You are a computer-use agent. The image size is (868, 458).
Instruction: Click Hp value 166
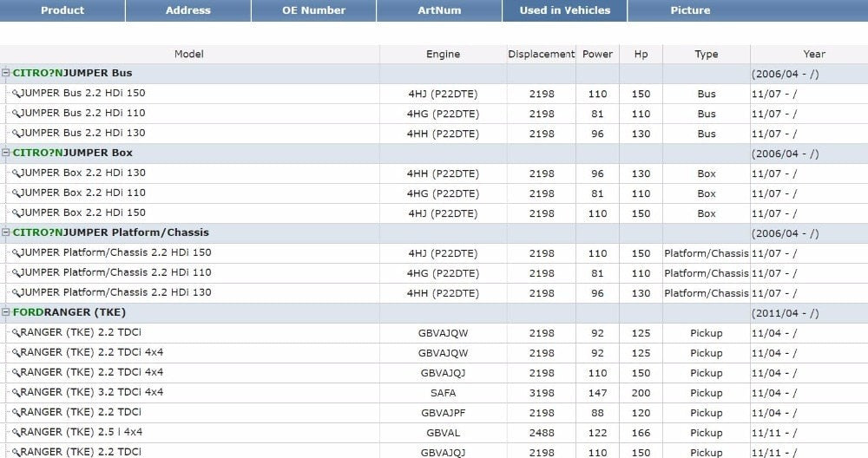coord(641,433)
